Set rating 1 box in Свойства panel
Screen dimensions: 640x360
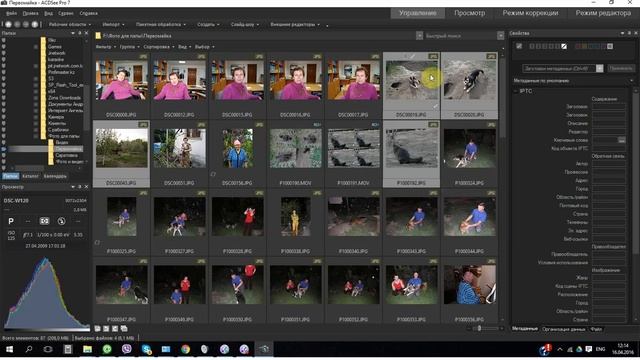pos(531,47)
